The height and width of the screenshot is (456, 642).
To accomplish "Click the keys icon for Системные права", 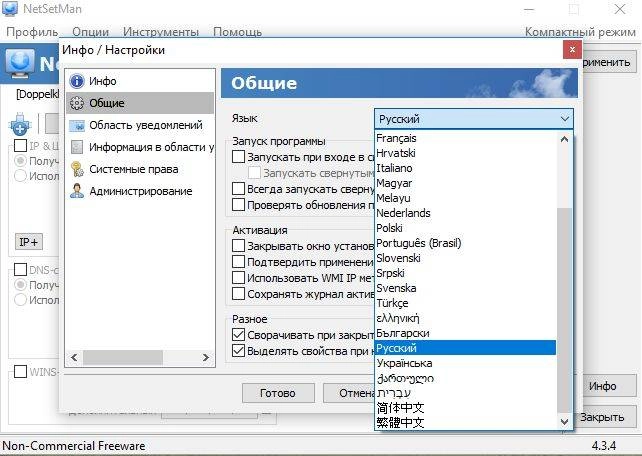I will coord(77,169).
